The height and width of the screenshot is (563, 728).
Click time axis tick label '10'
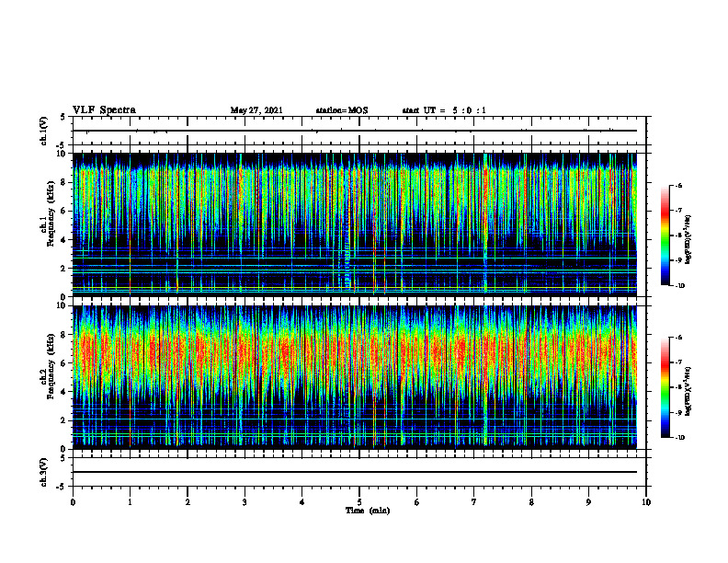click(646, 502)
